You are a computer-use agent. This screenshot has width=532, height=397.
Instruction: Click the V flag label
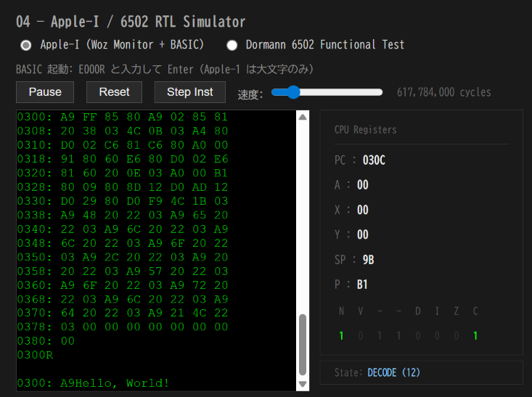pyautogui.click(x=360, y=311)
